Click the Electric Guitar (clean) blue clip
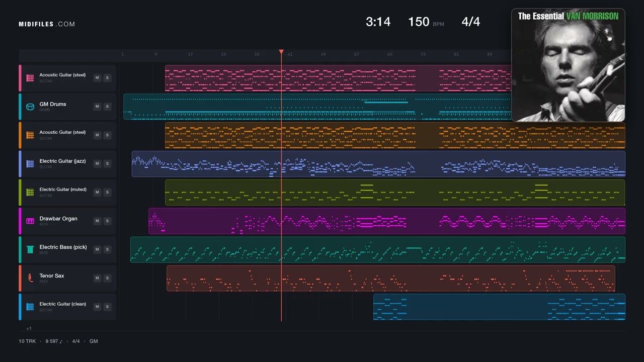Viewport: 644px width, 362px height. click(x=499, y=307)
